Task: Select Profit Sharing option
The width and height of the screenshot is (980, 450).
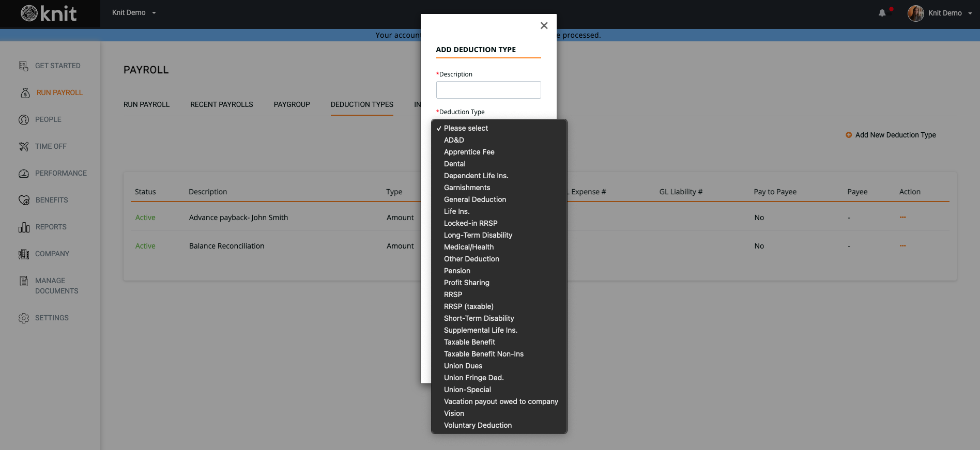Action: point(499,283)
